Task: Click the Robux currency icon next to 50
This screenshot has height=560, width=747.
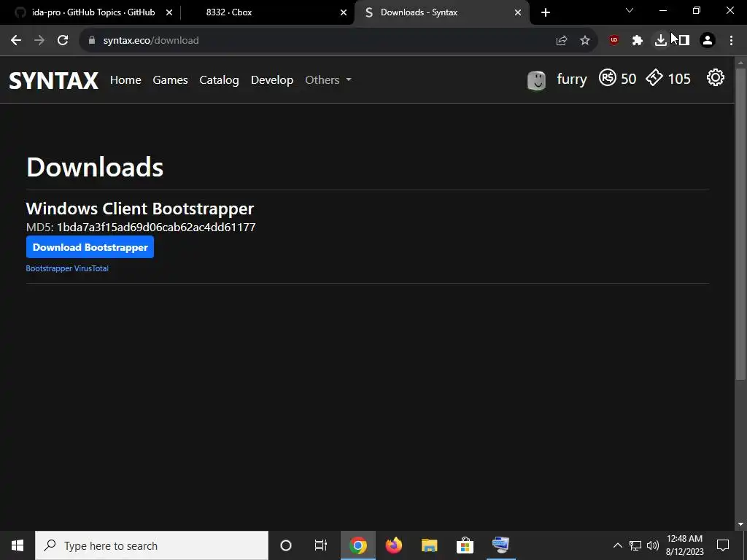Action: coord(608,77)
